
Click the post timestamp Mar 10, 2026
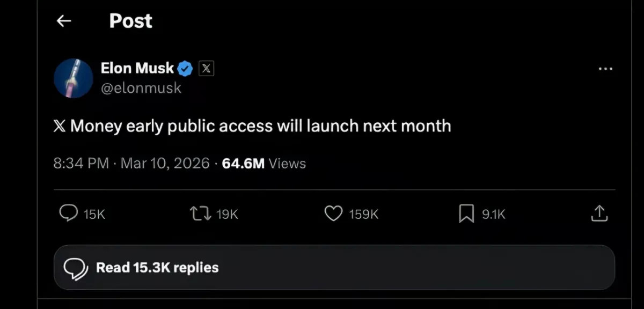click(x=165, y=163)
